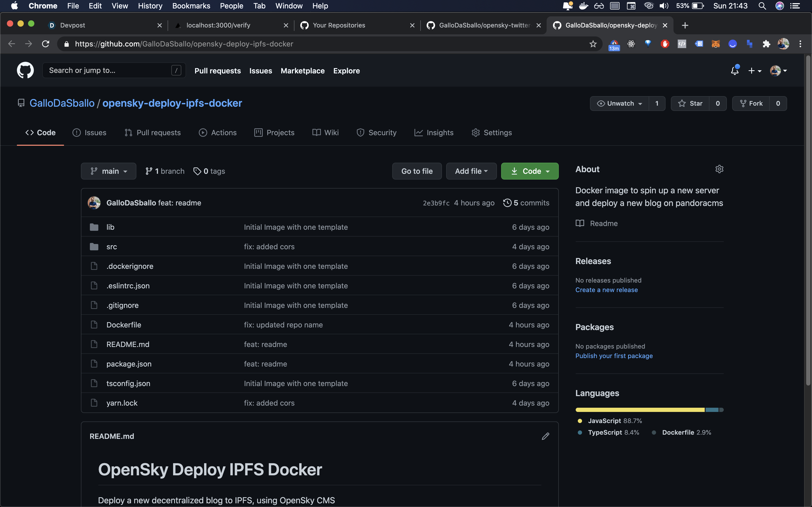
Task: Expand the Add file menu
Action: [471, 171]
